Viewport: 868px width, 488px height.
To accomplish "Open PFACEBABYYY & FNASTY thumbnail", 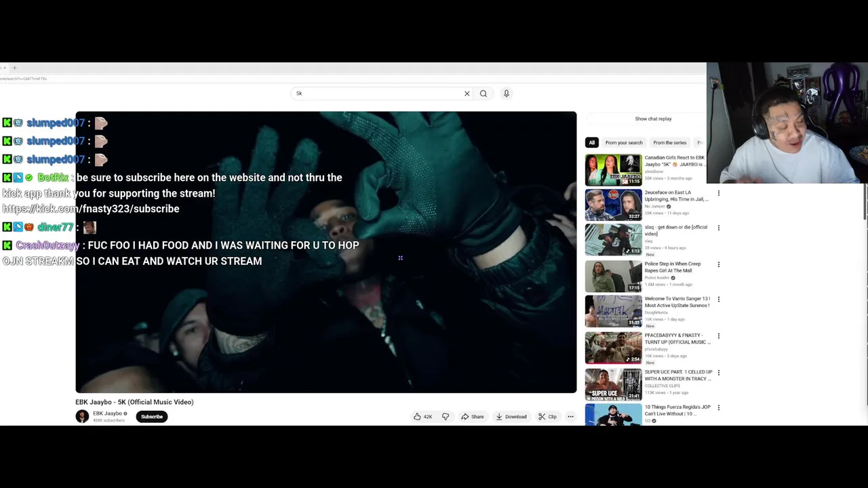I will [613, 347].
